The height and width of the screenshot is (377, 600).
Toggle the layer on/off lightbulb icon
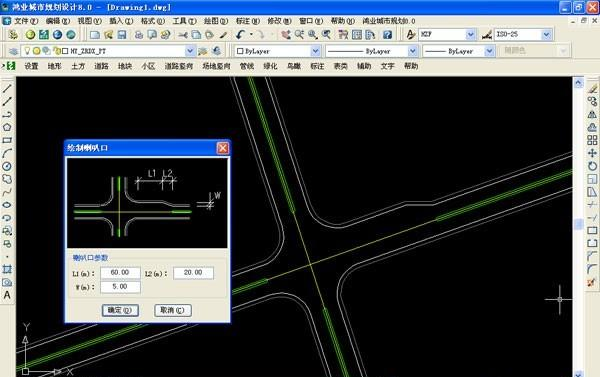tap(27, 51)
